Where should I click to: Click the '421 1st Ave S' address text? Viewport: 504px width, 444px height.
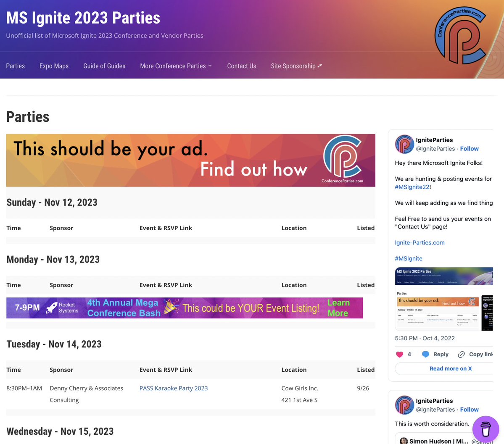coord(299,400)
